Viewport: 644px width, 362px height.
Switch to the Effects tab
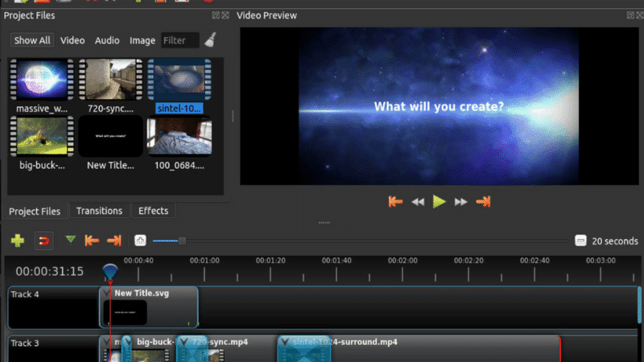coord(153,211)
